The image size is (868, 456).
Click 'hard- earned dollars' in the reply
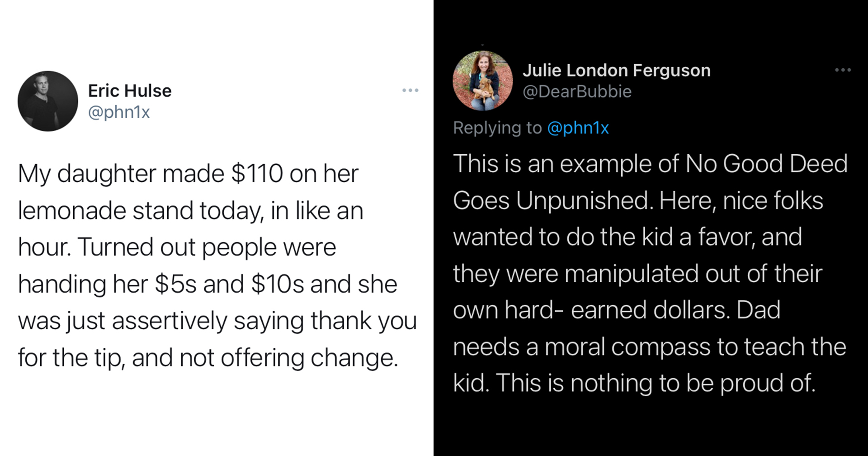click(616, 310)
